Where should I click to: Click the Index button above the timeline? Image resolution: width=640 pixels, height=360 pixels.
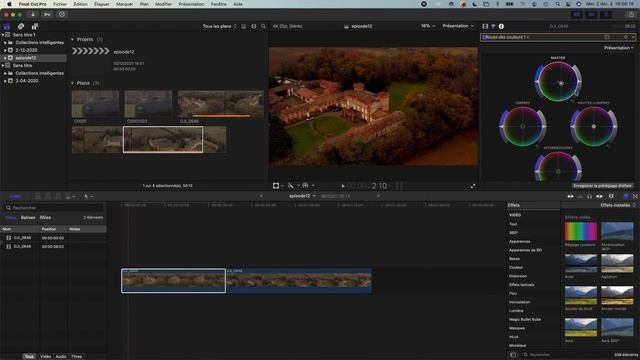[x=16, y=196]
